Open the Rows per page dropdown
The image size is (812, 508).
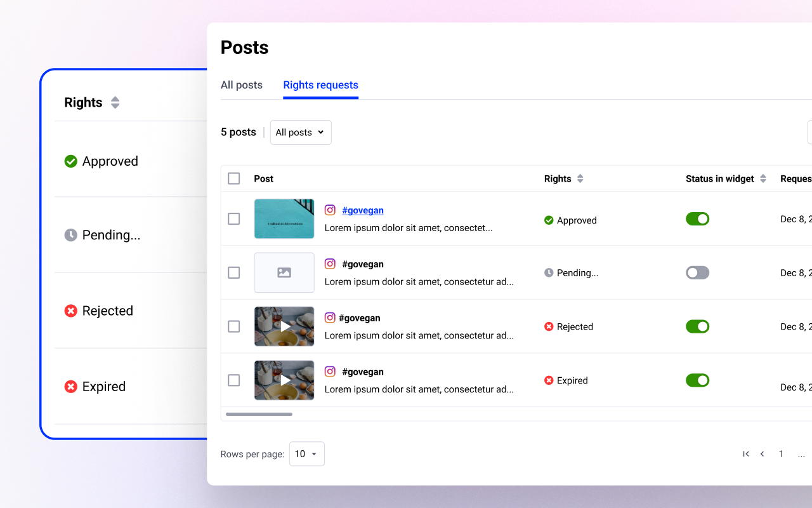point(306,454)
